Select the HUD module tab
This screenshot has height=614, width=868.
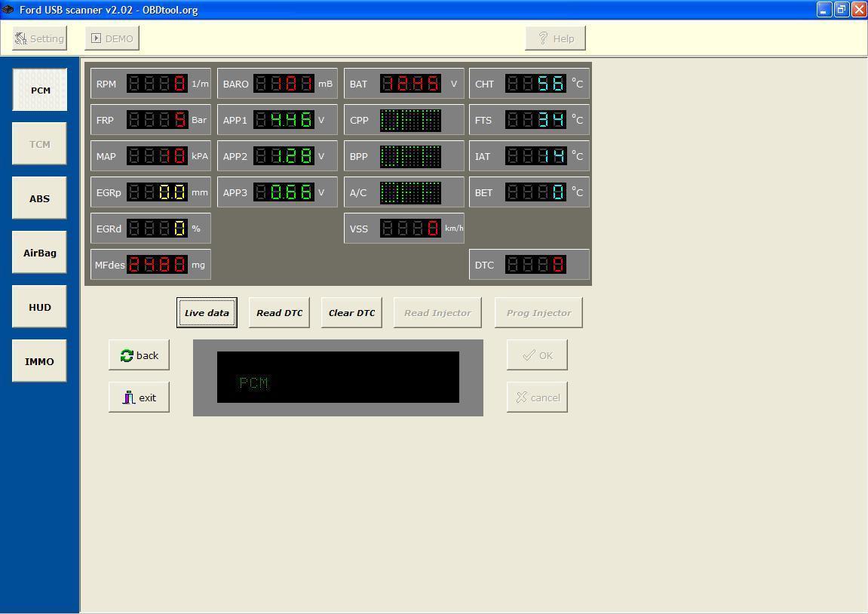tap(39, 307)
